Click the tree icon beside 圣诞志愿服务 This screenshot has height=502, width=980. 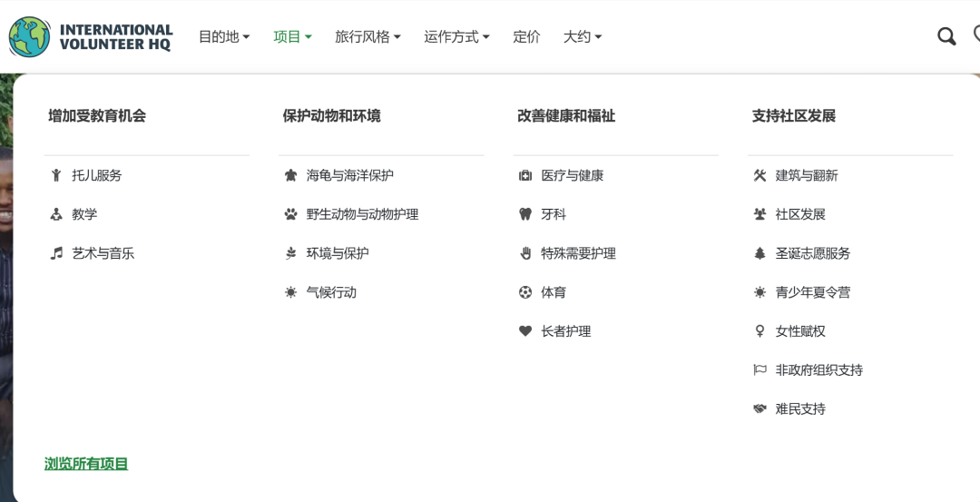(x=759, y=253)
